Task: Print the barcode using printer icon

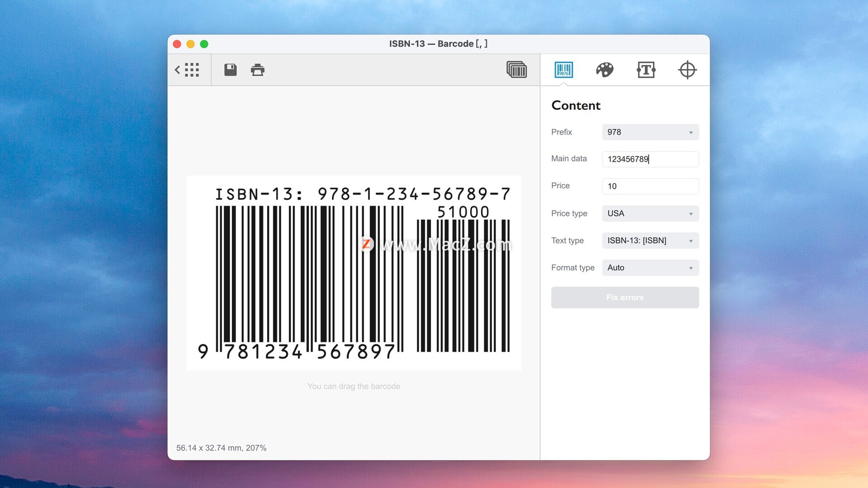Action: (258, 70)
